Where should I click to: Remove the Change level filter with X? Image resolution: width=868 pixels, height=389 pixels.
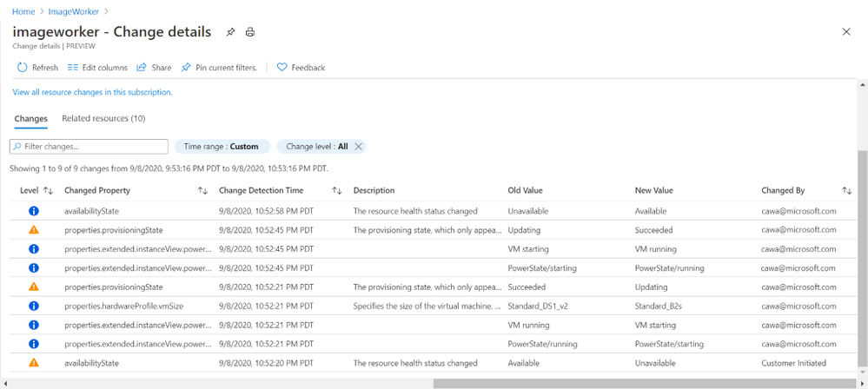click(x=358, y=147)
